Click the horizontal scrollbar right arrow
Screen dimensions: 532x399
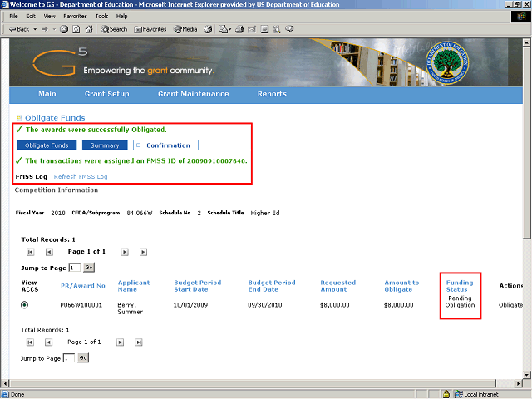(x=518, y=383)
